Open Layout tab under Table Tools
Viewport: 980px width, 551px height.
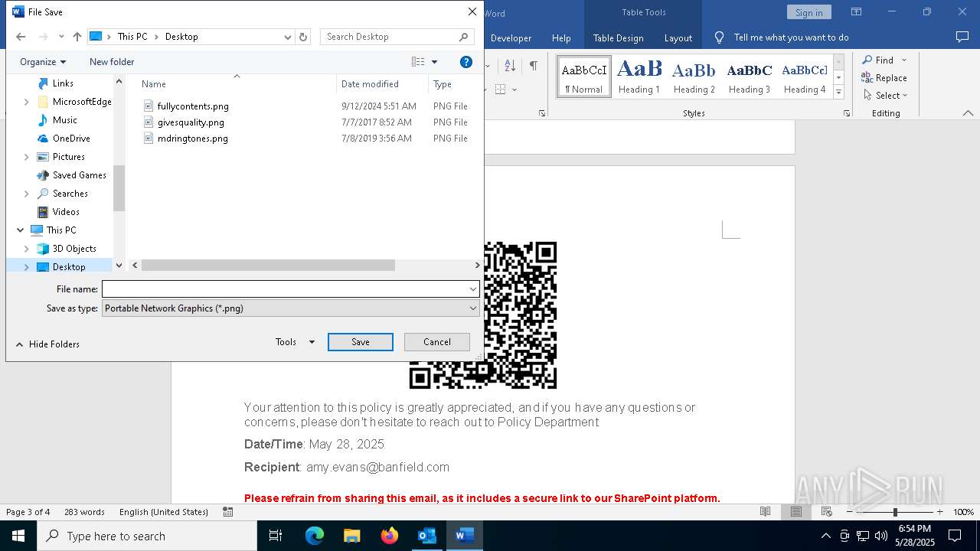coord(678,37)
